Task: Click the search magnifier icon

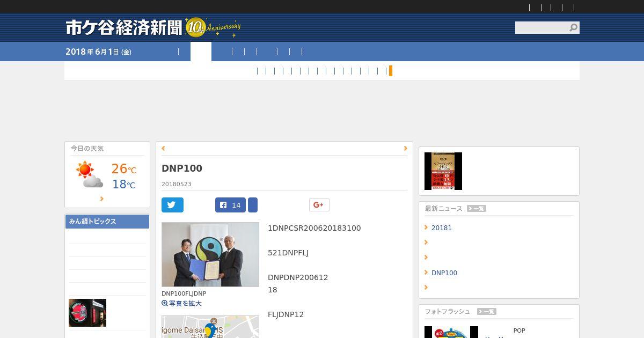Action: tap(574, 27)
